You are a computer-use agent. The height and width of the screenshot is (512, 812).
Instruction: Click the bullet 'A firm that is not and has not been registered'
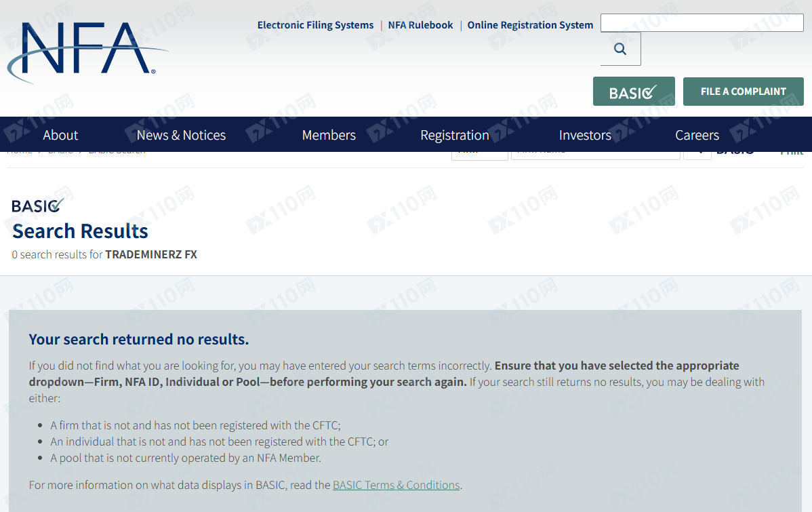click(x=195, y=425)
